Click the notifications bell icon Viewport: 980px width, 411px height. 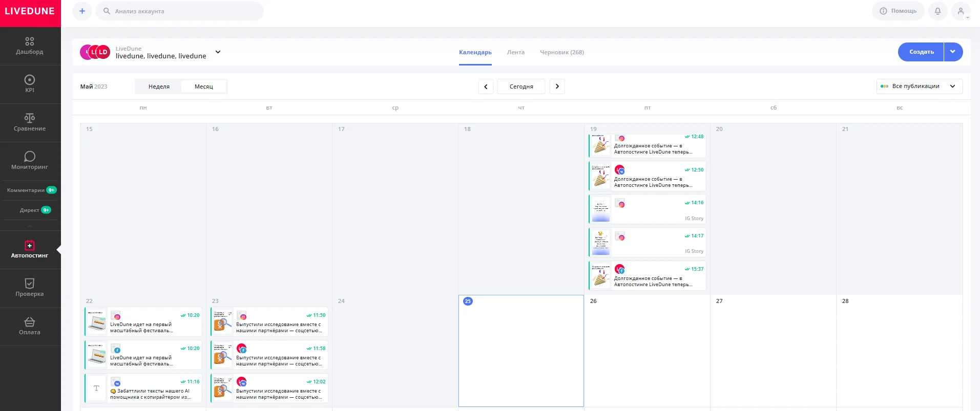[937, 11]
